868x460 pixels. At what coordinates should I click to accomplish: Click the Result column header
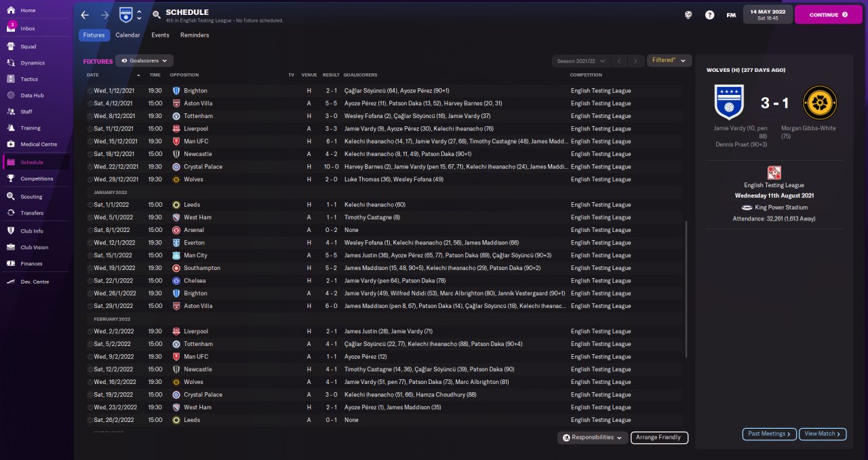coord(331,75)
